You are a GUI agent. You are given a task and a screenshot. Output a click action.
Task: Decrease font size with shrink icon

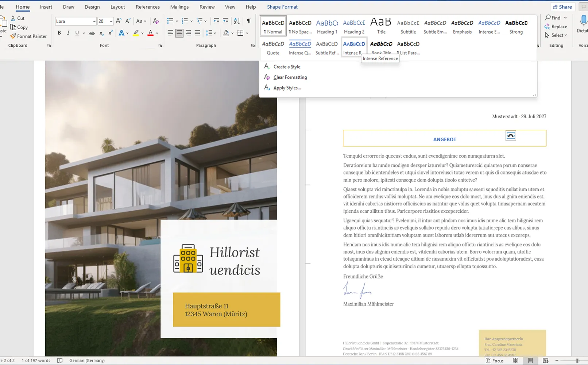(128, 21)
